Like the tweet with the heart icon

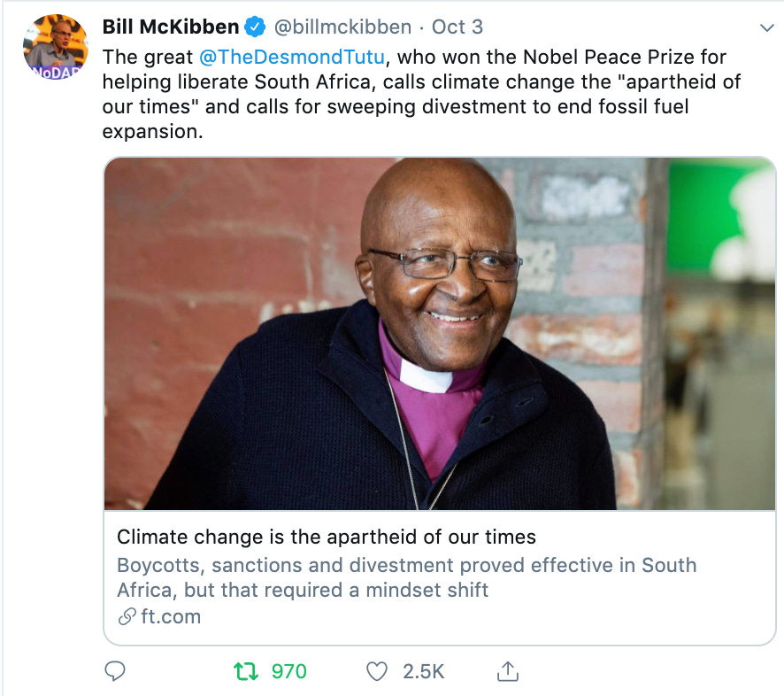coord(377,671)
